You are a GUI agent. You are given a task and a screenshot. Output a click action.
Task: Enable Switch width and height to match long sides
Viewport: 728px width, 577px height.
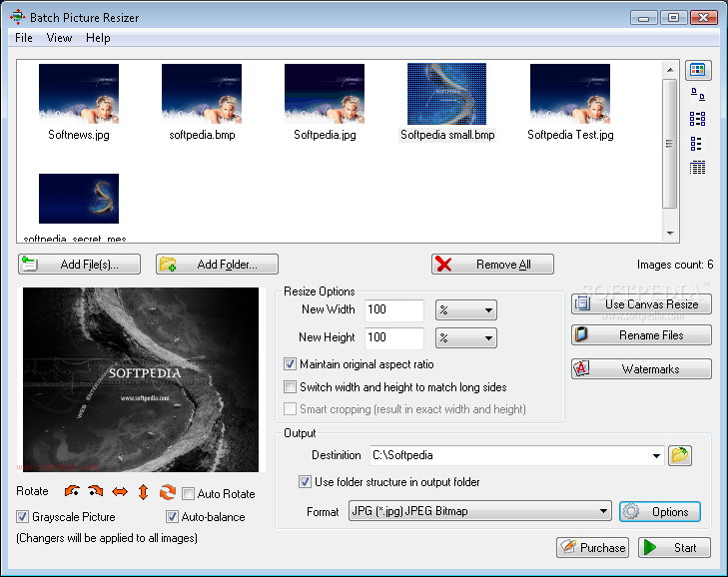click(291, 386)
